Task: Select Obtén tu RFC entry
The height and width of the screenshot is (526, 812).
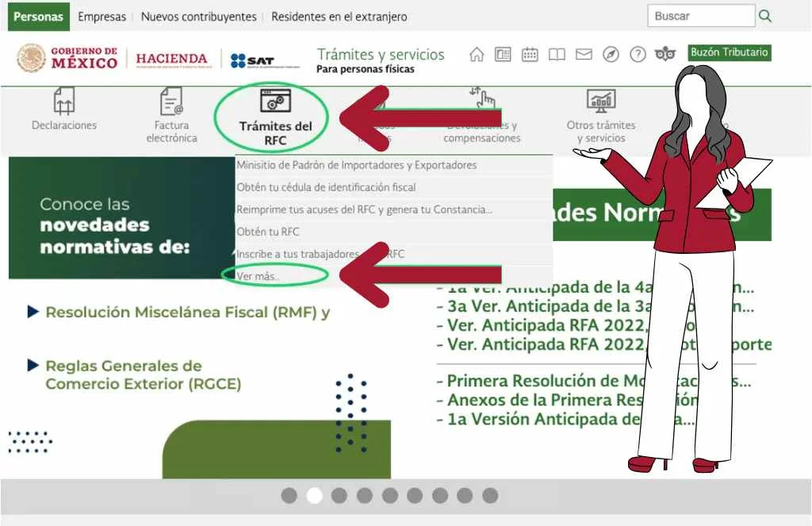Action: [393, 232]
